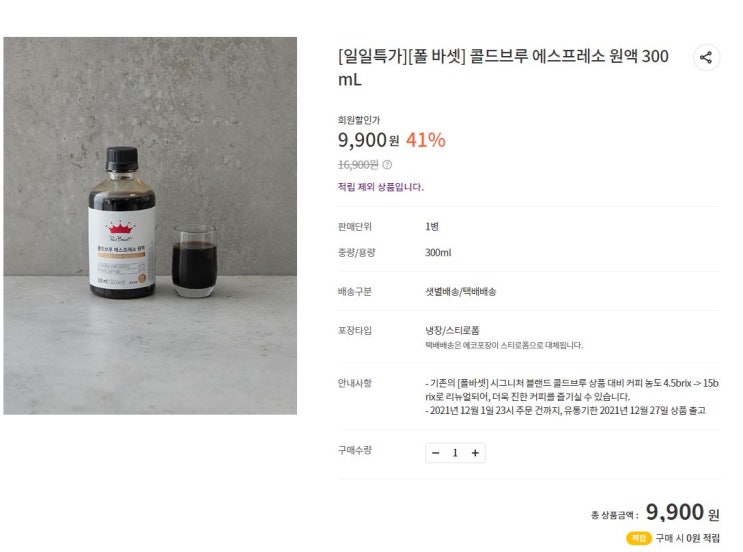Click the 구매수량 row label
Screen dimensions: 743x552
355,451
